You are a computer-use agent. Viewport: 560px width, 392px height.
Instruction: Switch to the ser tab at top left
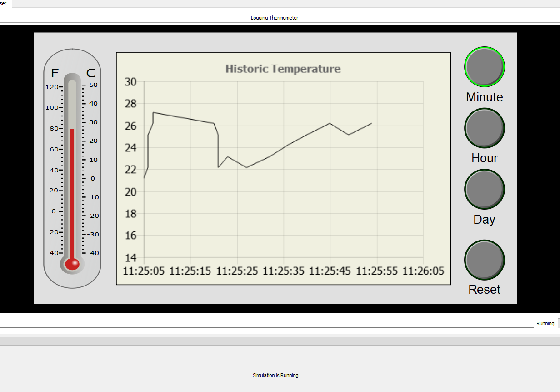coord(3,3)
